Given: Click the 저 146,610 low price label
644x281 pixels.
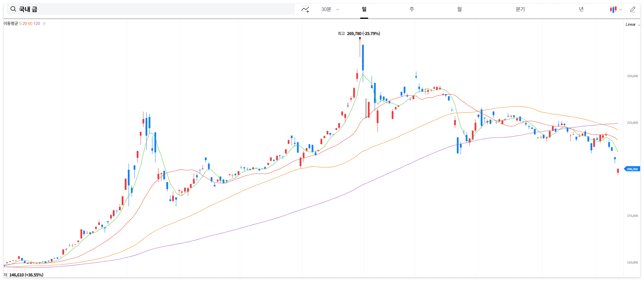Looking at the screenshot, I should coord(23,275).
